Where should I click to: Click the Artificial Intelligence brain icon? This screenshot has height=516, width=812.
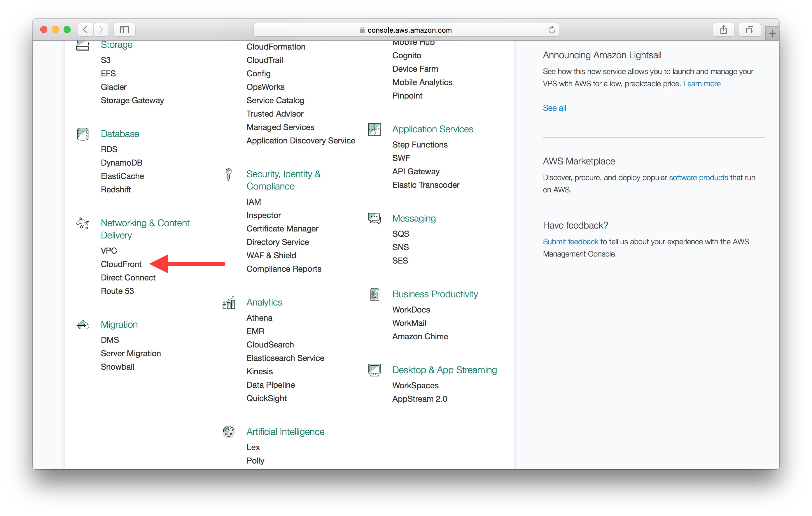point(229,432)
